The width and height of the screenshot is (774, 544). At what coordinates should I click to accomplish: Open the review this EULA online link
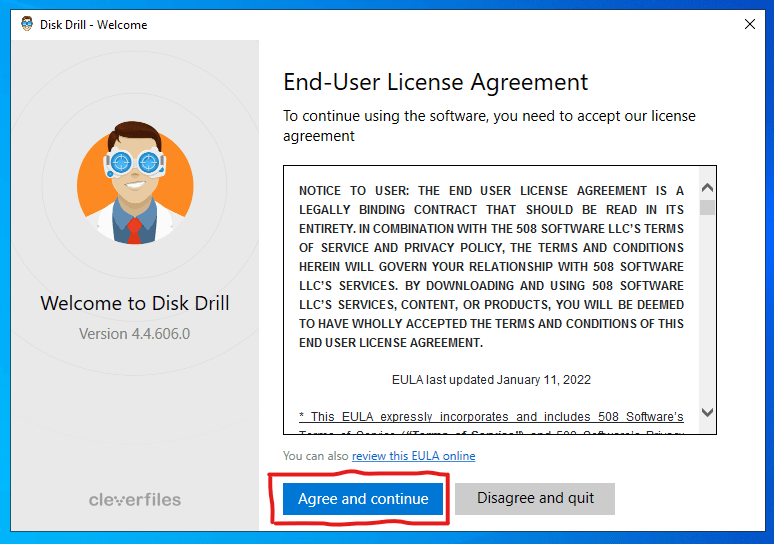pos(413,456)
